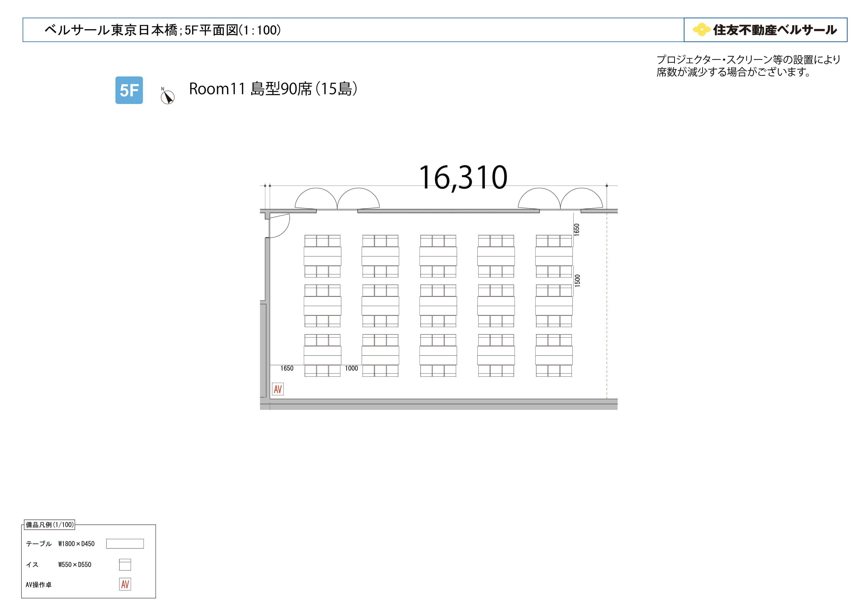The width and height of the screenshot is (868, 614).
Task: Click the top-right table island
Action: [554, 256]
